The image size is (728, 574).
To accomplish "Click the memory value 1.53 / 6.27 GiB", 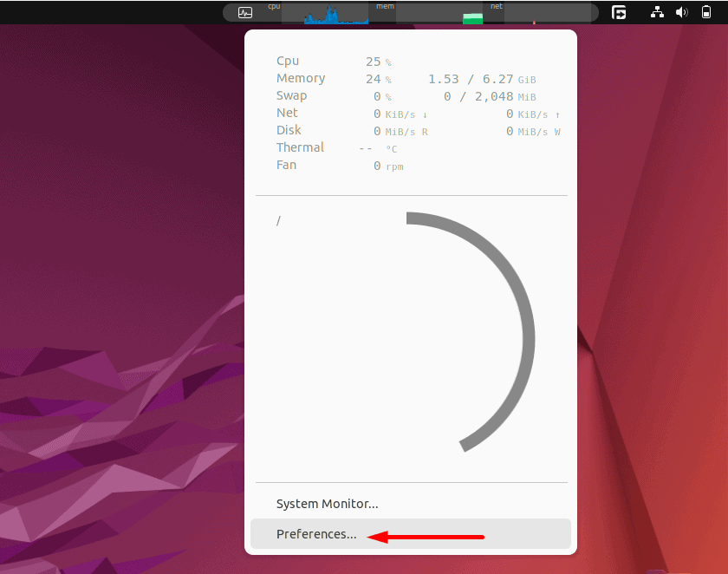I will [482, 80].
